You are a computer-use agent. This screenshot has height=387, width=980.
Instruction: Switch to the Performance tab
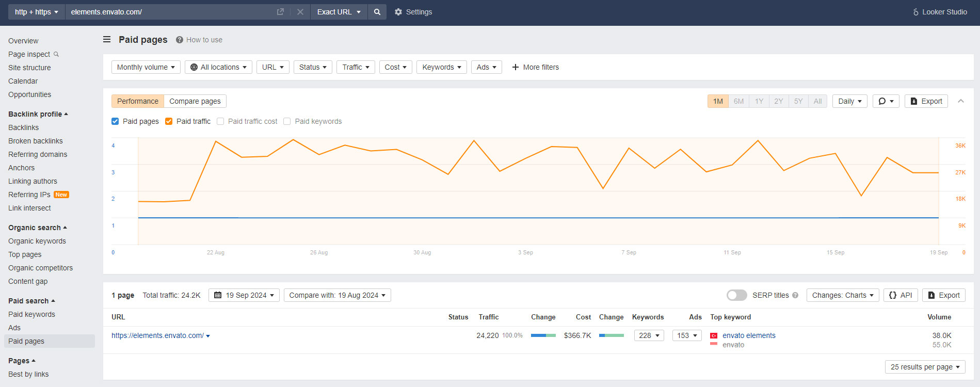138,101
